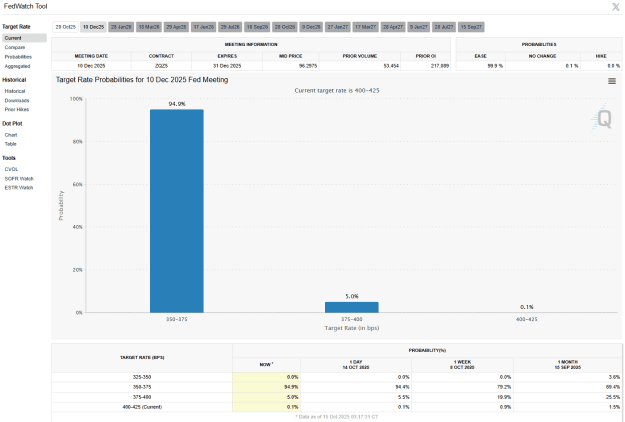Click the 400-425 (Current) row label
Screen dimensions: 625x422
(x=142, y=407)
